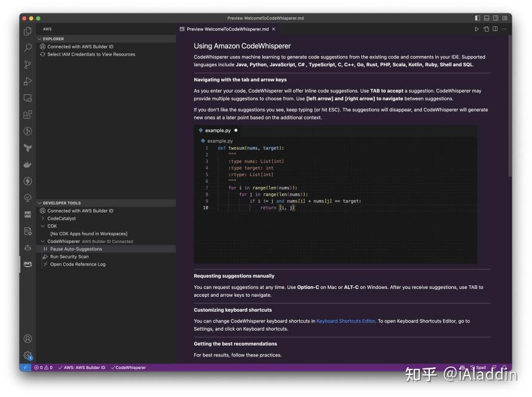
Task: Click the remote window indicator bottom-left
Action: (x=24, y=368)
